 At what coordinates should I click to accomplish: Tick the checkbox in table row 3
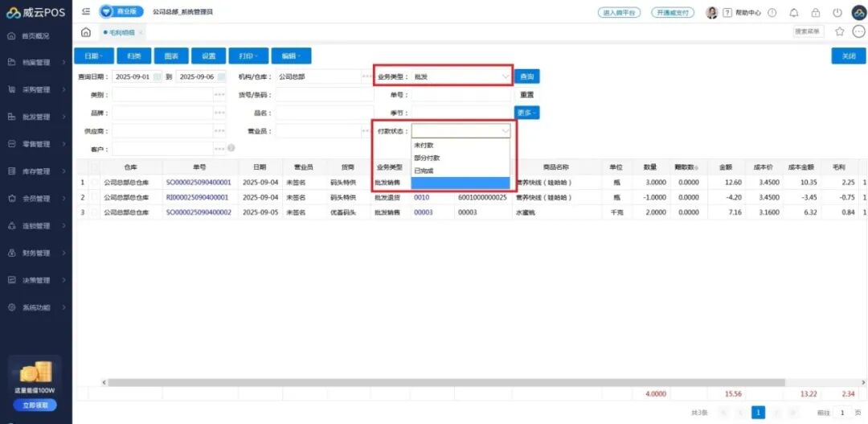[96, 212]
